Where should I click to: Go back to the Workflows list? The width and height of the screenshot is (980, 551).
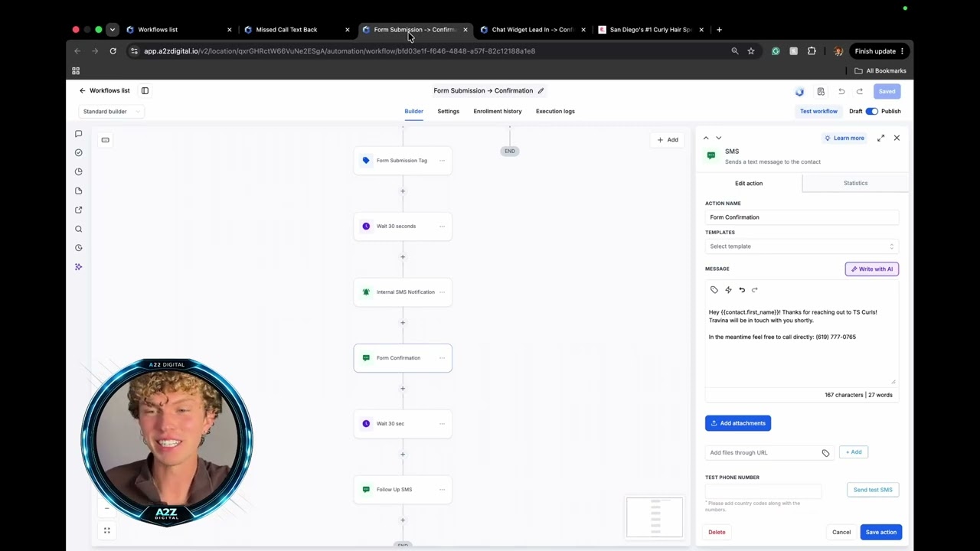105,90
